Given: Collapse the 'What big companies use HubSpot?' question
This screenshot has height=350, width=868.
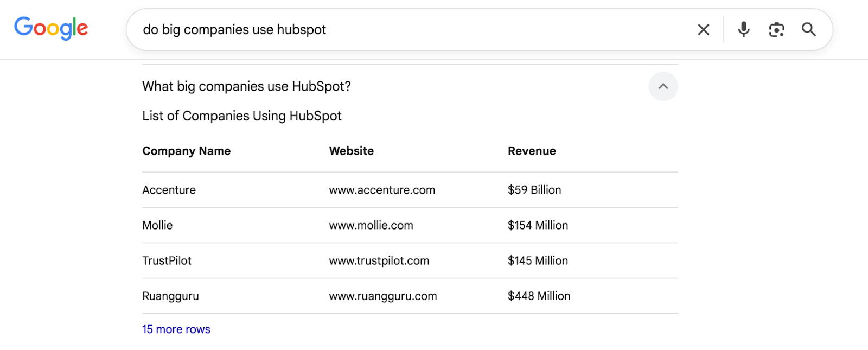Looking at the screenshot, I should 663,86.
